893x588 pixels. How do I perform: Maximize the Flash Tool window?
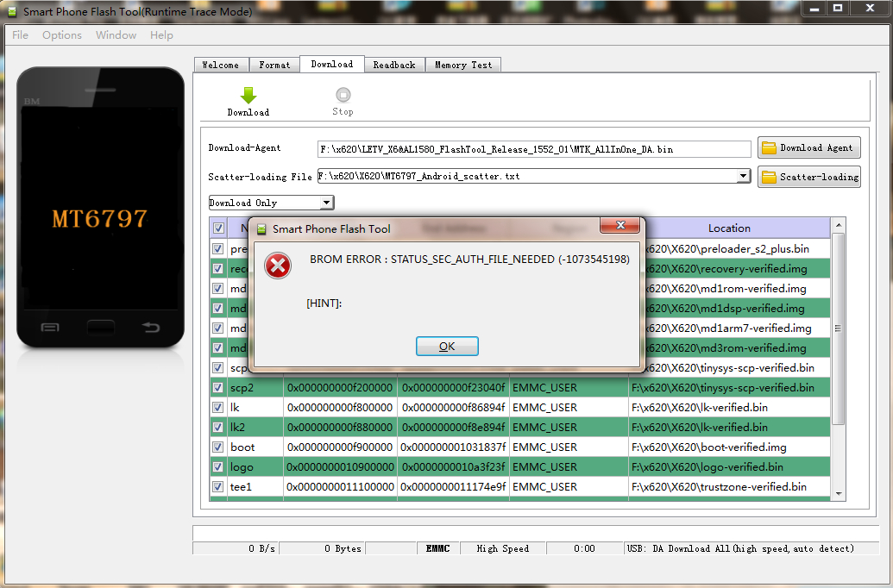[x=838, y=8]
